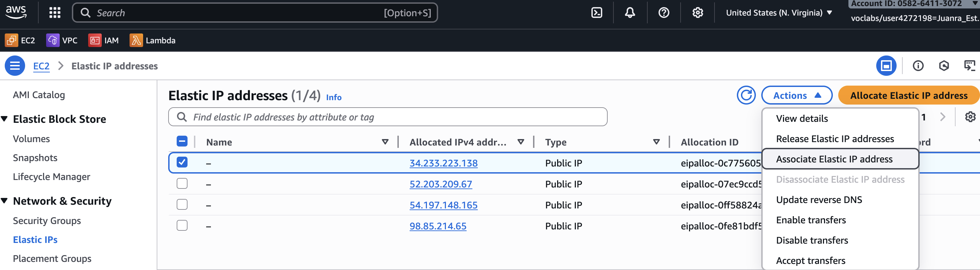Launch CloudShell from the top bar
This screenshot has width=980, height=270.
coord(596,13)
